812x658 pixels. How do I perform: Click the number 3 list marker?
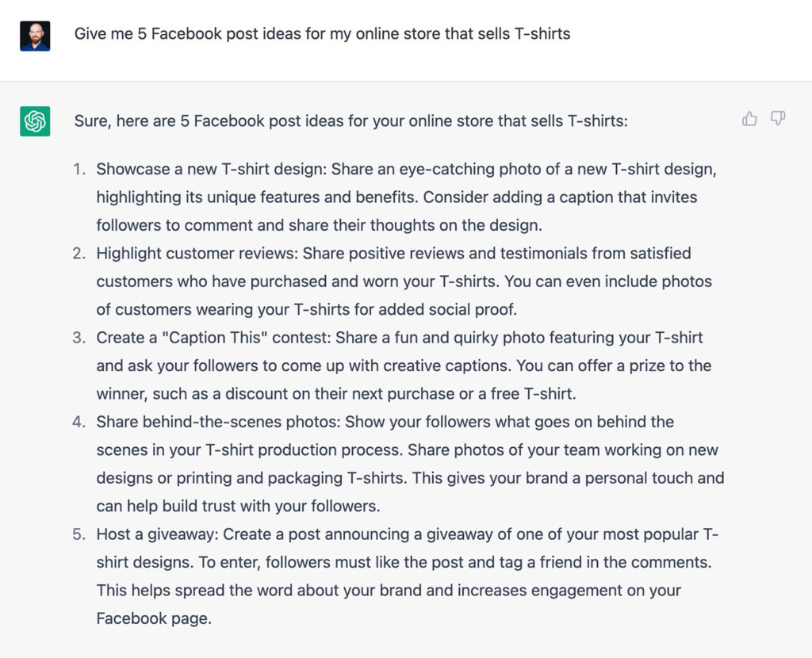79,338
